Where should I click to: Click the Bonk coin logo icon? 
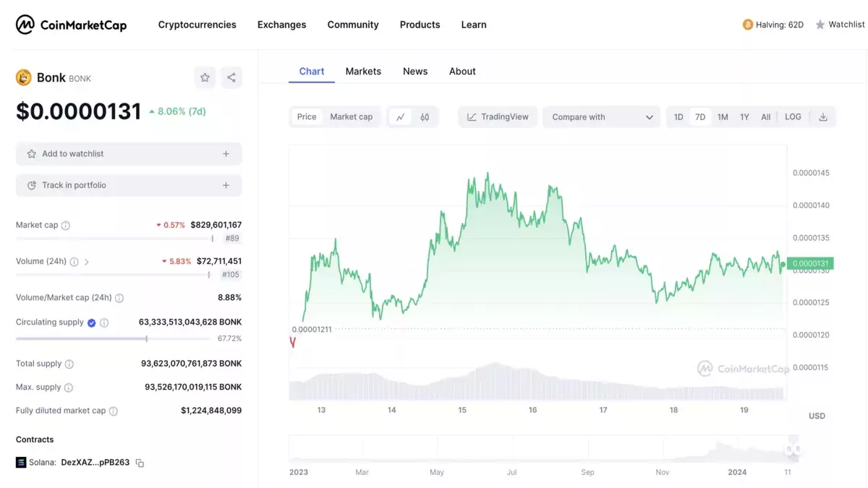24,77
